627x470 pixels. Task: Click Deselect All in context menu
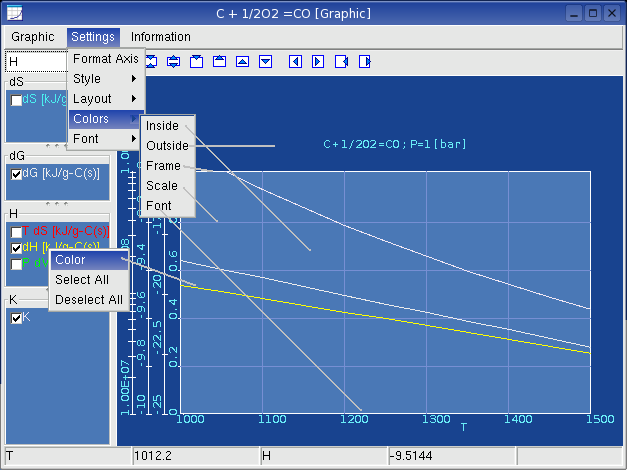[x=88, y=300]
